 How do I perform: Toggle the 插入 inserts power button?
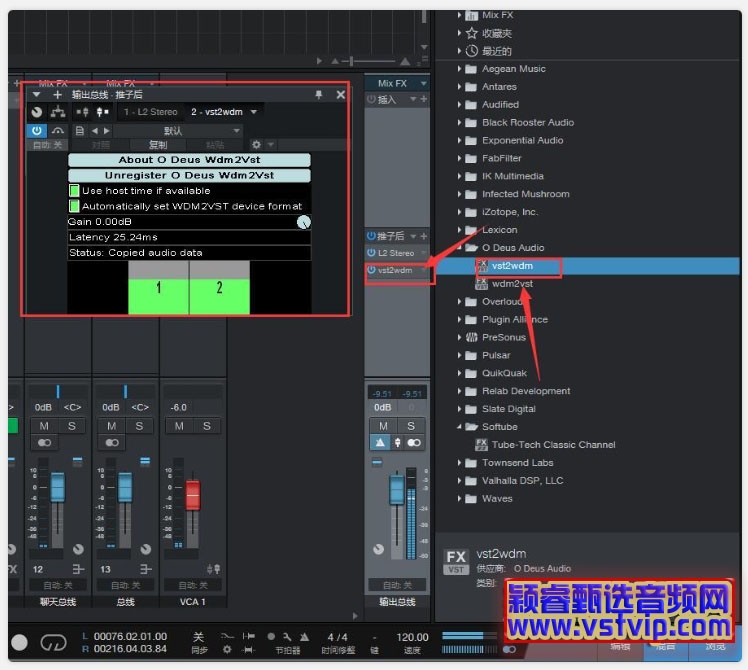tap(371, 99)
